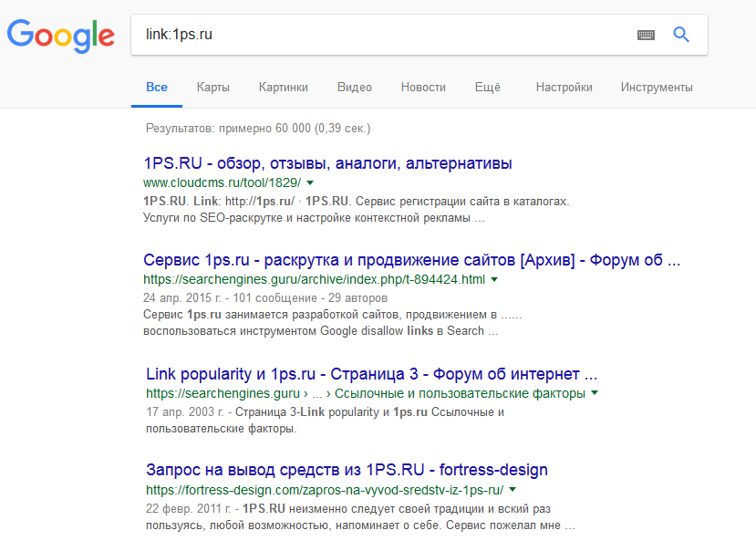This screenshot has height=541, width=756.
Task: Switch to the Картинки tab
Action: point(283,88)
